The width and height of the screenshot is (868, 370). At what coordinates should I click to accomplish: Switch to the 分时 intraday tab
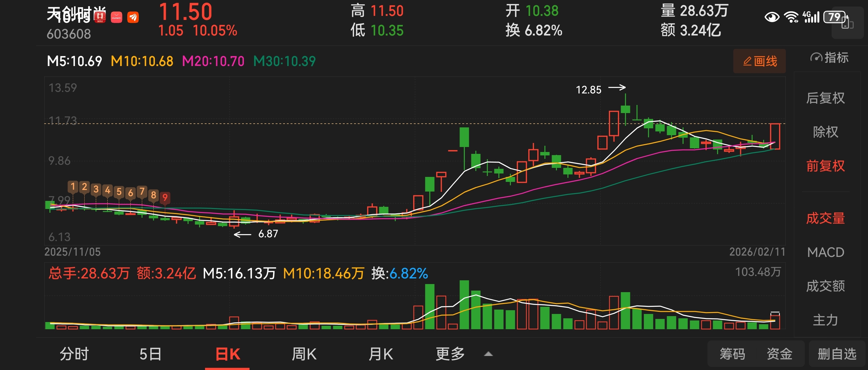pos(74,354)
